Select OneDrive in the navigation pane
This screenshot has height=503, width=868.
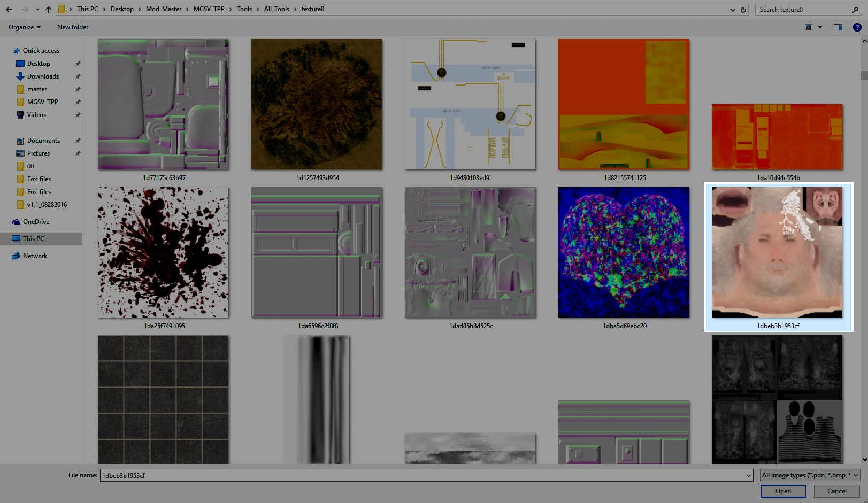click(36, 222)
